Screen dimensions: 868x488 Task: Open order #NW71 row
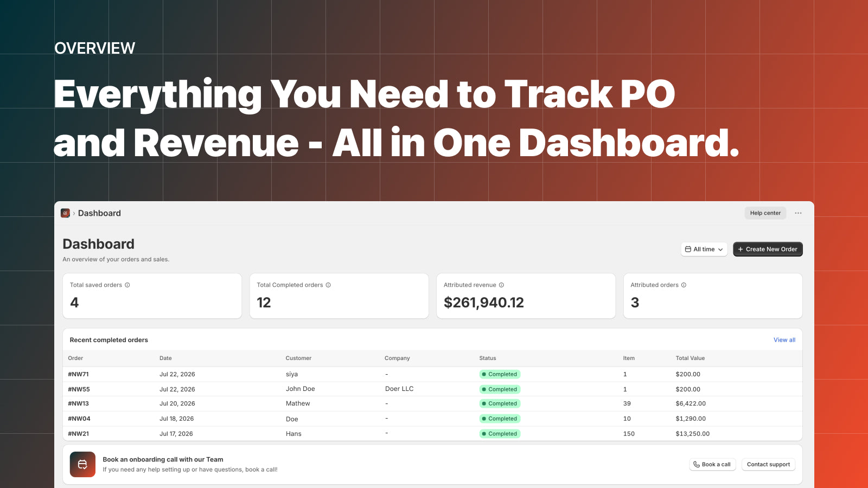coord(432,374)
